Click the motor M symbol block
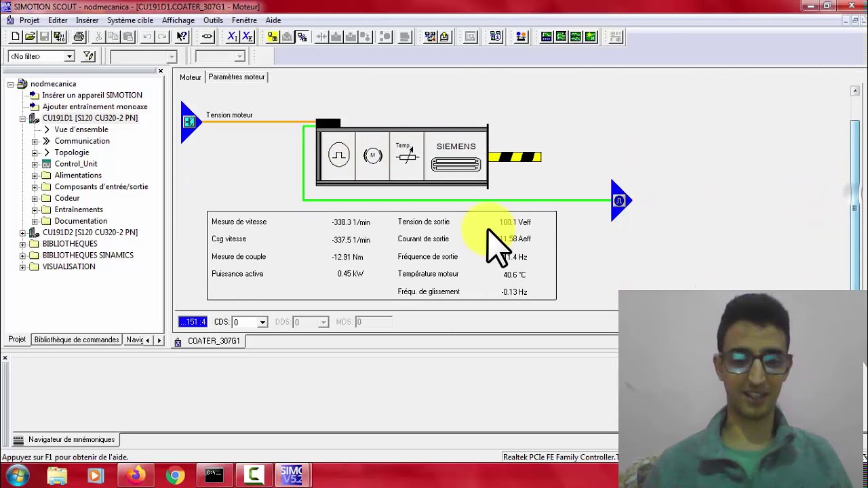The height and width of the screenshot is (488, 868). (x=372, y=156)
